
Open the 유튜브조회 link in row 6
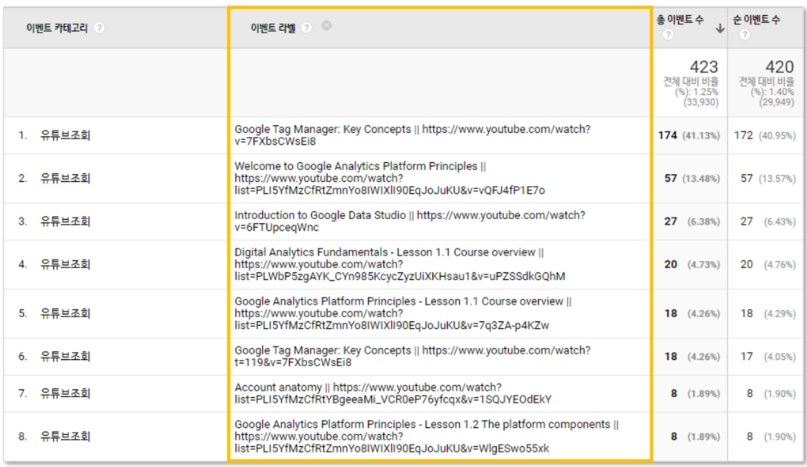[x=65, y=356]
